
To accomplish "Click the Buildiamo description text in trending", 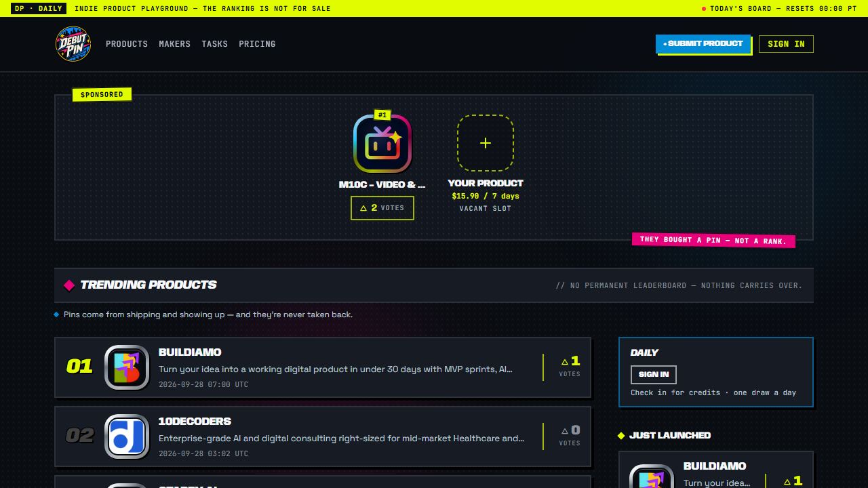I will point(336,369).
